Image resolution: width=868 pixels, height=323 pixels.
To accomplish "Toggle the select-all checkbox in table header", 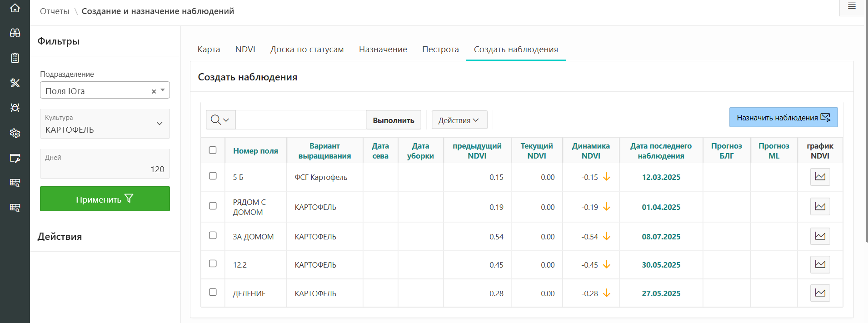I will click(x=213, y=150).
